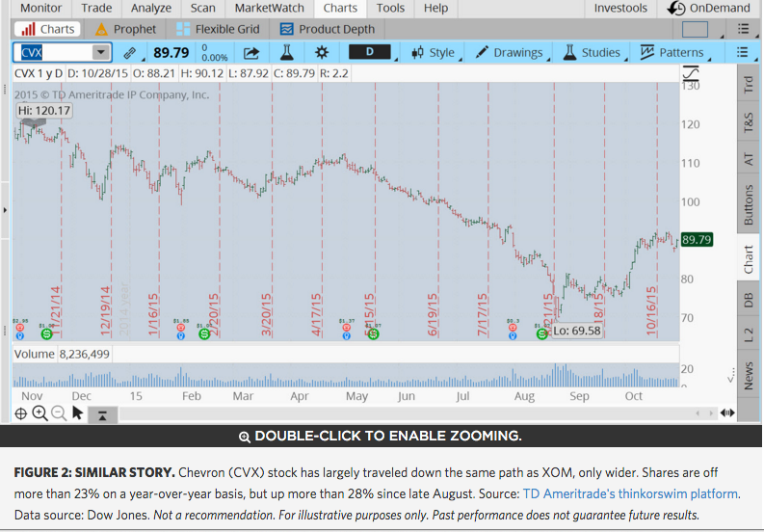Open the D timeframe selector
This screenshot has height=532, width=764.
click(x=370, y=52)
